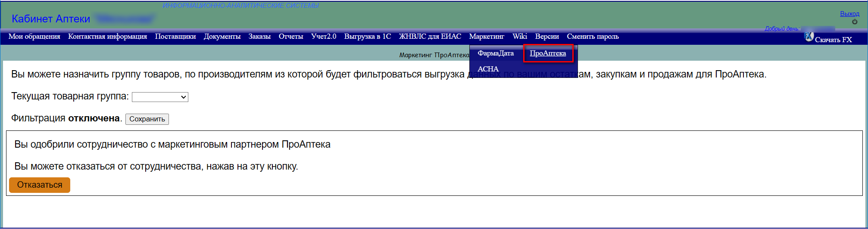Click the Выход logout link
The width and height of the screenshot is (868, 229).
click(849, 14)
